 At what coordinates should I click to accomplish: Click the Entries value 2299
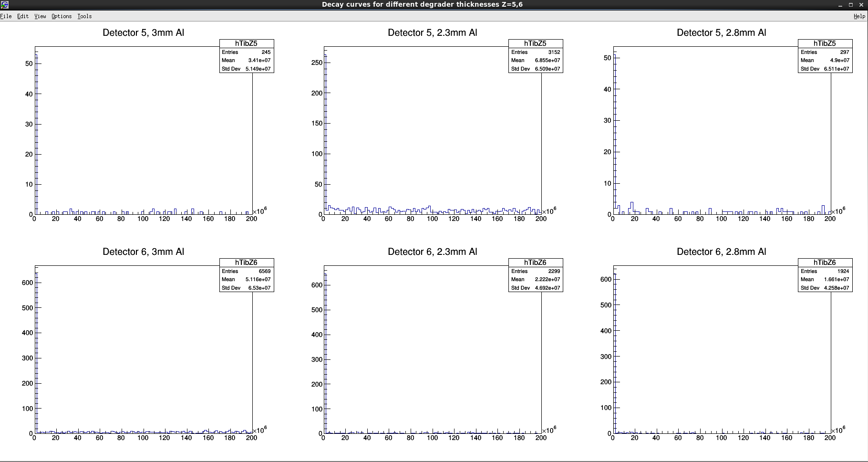pos(554,271)
